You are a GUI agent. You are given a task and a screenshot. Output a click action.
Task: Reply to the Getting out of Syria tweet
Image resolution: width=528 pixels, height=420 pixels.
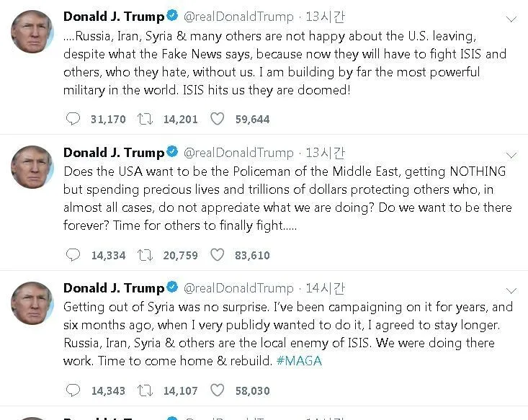click(73, 390)
